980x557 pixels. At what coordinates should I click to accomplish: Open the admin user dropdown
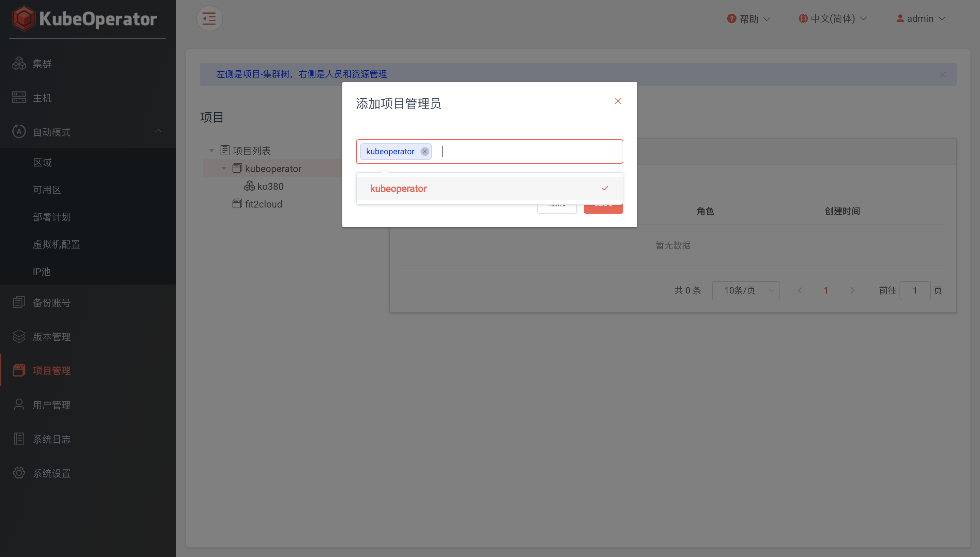tap(920, 18)
